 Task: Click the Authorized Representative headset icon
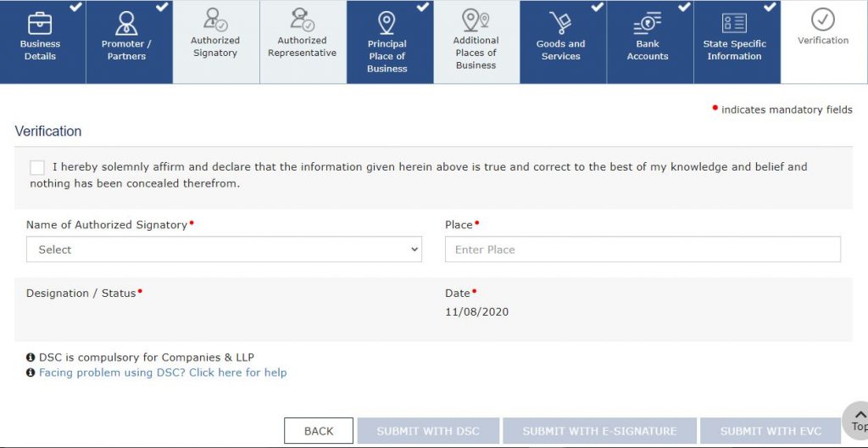303,20
